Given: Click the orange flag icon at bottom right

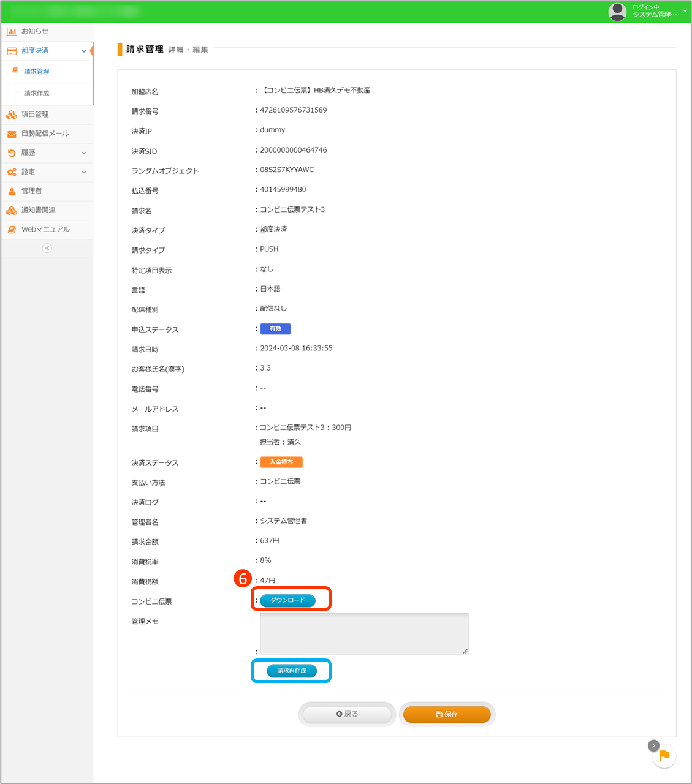Looking at the screenshot, I should coord(664,756).
